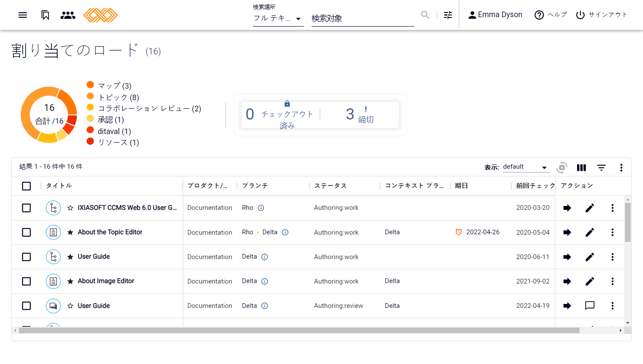This screenshot has width=643, height=364.
Task: Check the IXIASOFT CCMS Web 6.0 row checkbox
Action: [x=27, y=208]
